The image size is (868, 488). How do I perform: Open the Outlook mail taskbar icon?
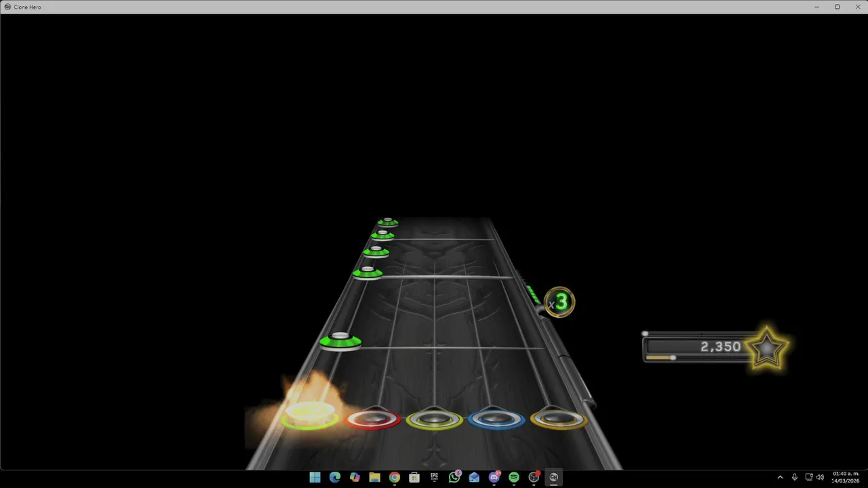[474, 477]
